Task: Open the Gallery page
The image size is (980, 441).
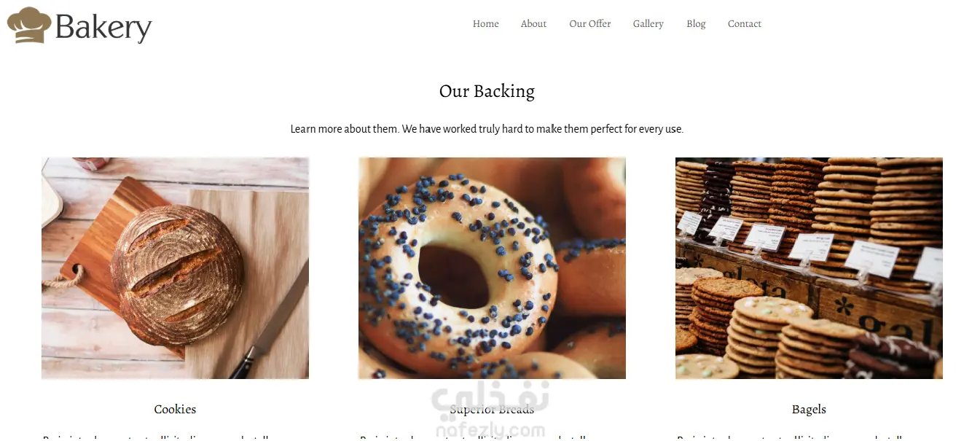Action: (x=648, y=24)
